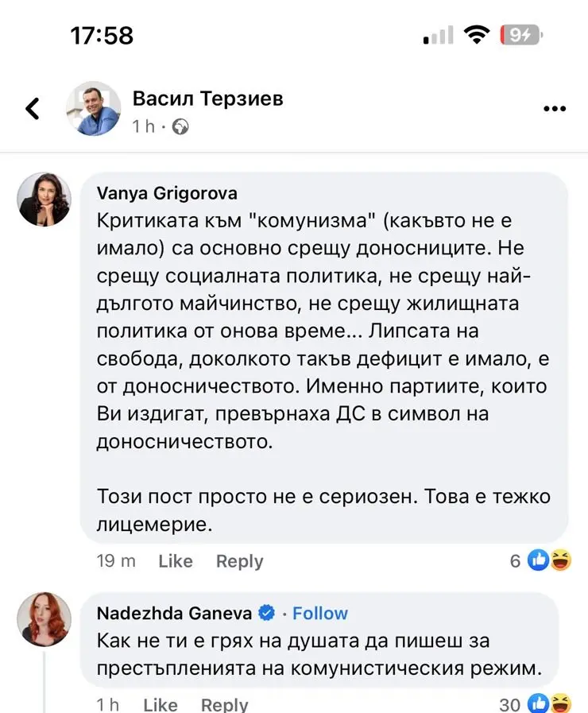Tap the Wi-Fi status icon
This screenshot has height=713, width=588.
pos(477,35)
